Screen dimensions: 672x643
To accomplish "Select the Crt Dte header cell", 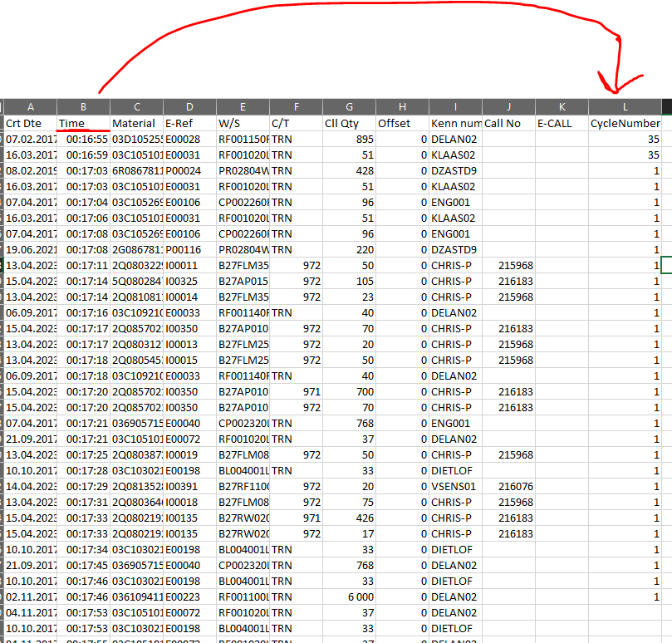I will point(31,123).
